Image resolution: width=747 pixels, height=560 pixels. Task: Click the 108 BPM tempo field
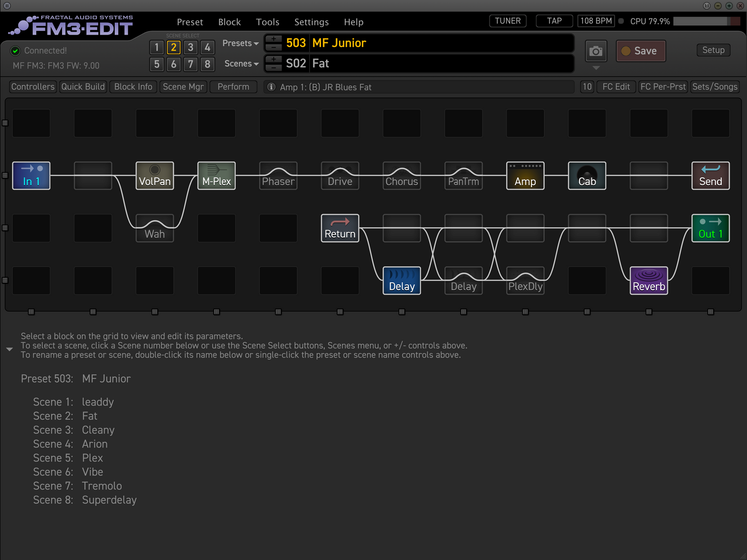596,21
